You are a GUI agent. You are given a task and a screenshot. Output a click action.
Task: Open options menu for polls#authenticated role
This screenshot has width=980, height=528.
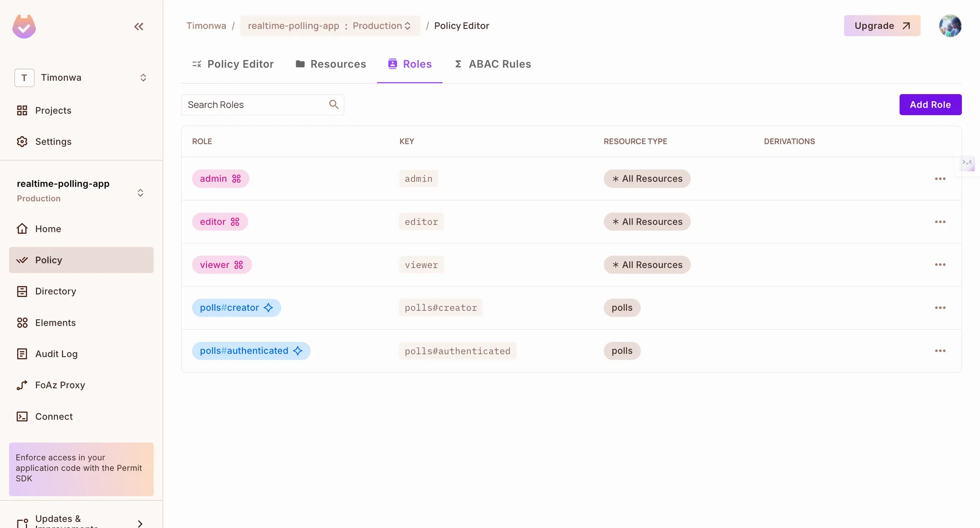click(940, 351)
